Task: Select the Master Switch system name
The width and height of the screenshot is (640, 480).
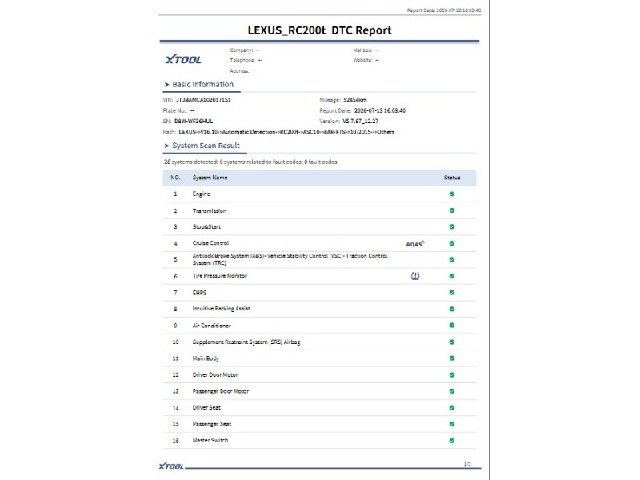Action: click(x=210, y=440)
